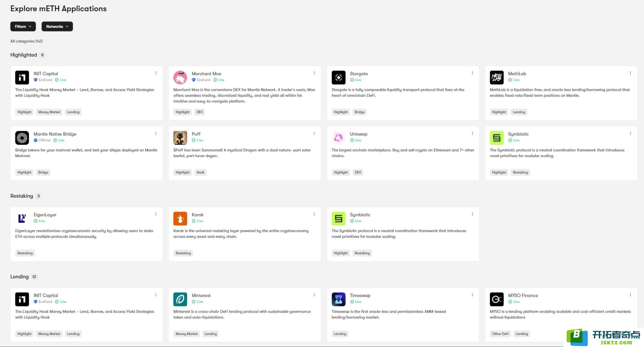
Task: Click the MYSO Finance logo icon
Action: point(496,299)
